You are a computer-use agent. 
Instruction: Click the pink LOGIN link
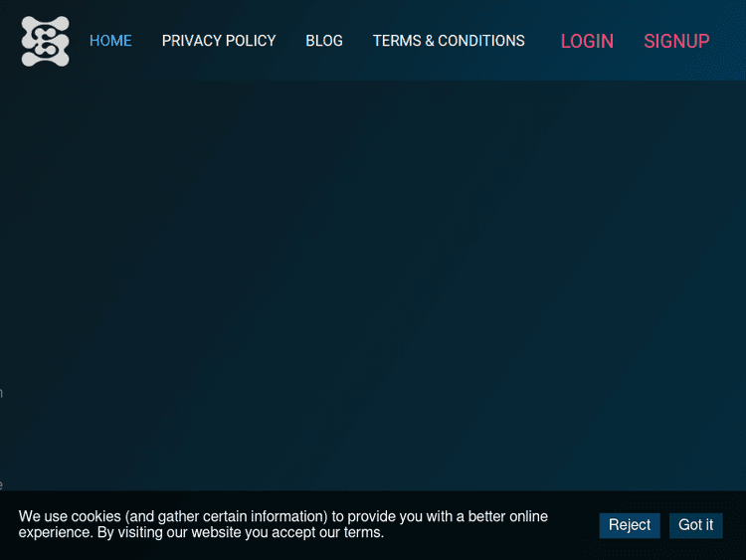587,41
